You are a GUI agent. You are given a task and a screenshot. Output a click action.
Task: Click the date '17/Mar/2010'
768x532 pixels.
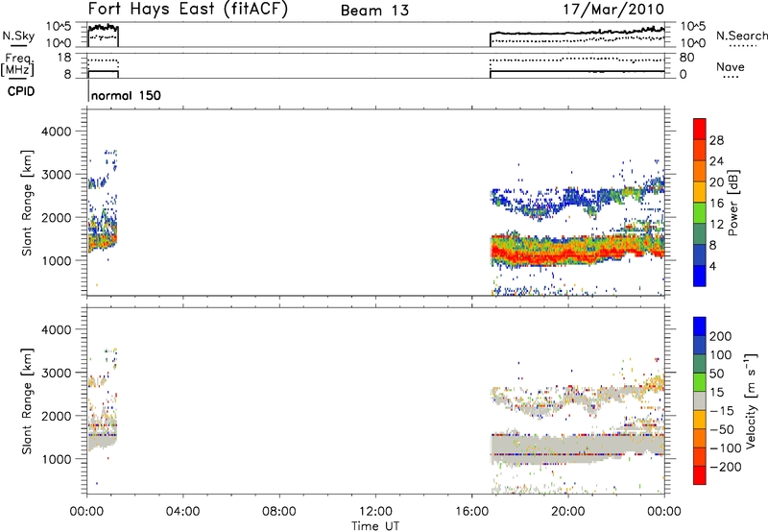613,10
